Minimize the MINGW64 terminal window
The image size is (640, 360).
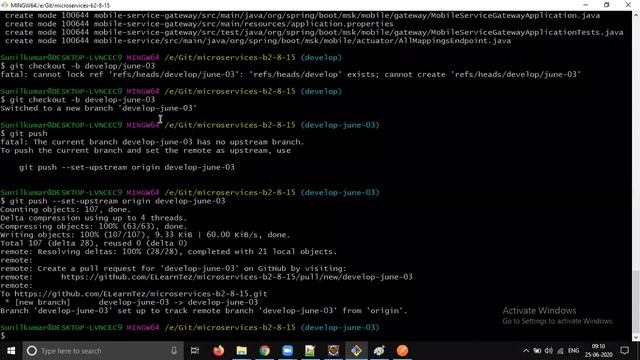pos(586,5)
